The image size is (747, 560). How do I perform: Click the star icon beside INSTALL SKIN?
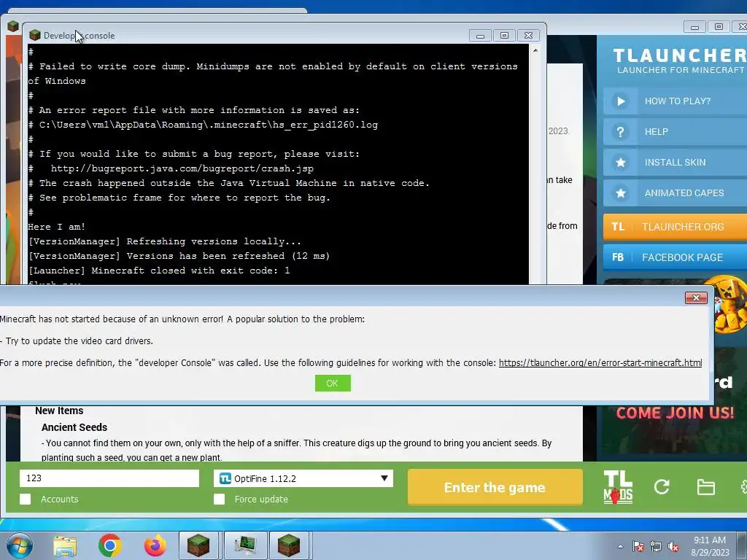pyautogui.click(x=620, y=163)
